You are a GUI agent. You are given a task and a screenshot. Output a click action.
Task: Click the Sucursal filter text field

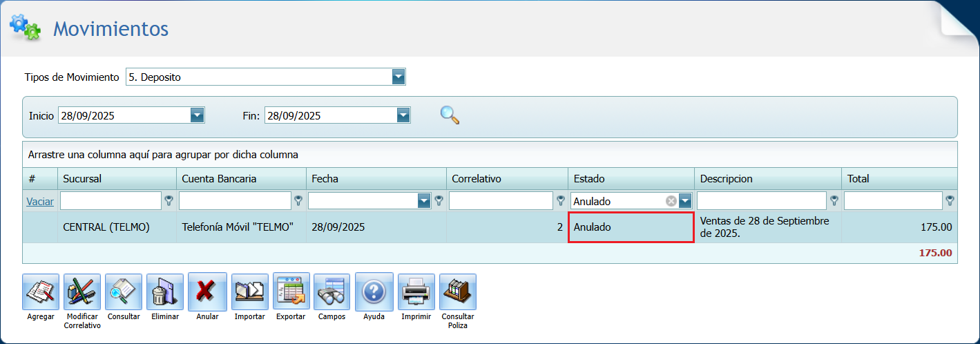[111, 201]
